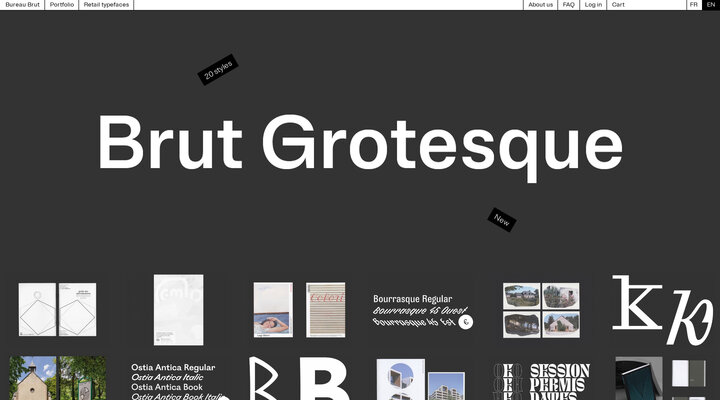Image resolution: width=720 pixels, height=400 pixels.
Task: Click the euro price icon beside Bourrasque
Action: coord(466,322)
